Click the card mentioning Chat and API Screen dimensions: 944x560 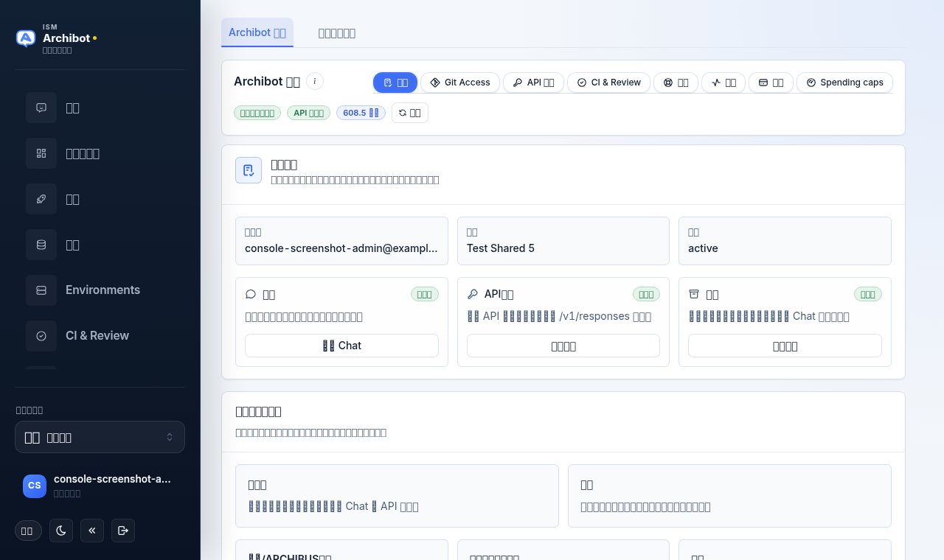pyautogui.click(x=397, y=496)
